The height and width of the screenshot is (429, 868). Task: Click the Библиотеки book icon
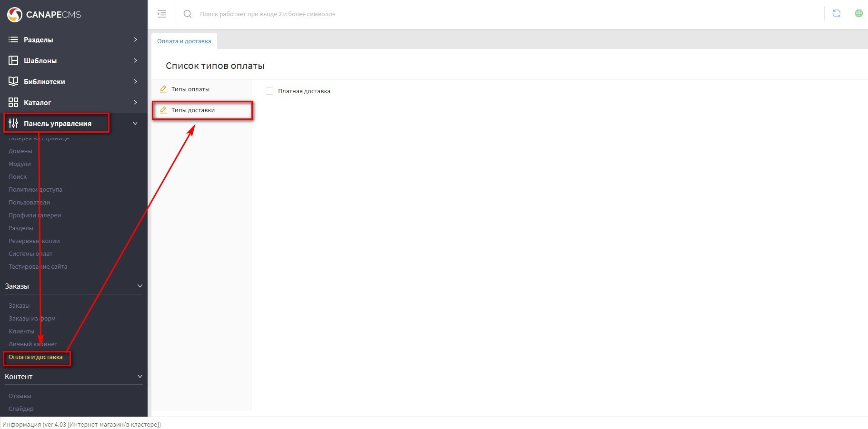13,81
